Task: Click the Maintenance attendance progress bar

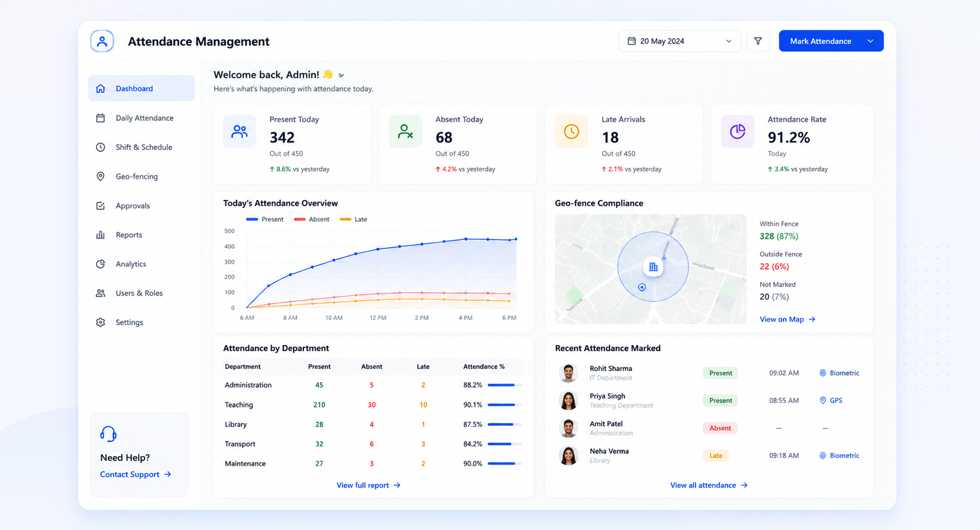Action: (x=505, y=464)
